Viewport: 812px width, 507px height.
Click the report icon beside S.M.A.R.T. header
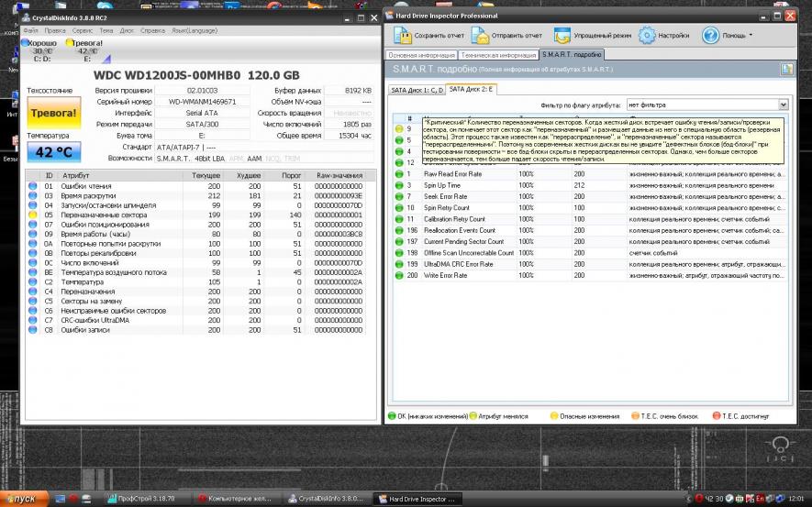pos(786,70)
